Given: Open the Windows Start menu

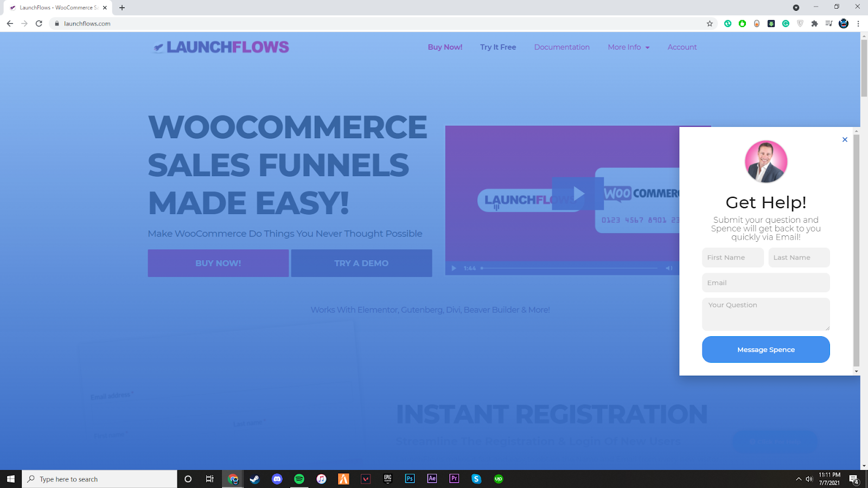Looking at the screenshot, I should [11, 479].
